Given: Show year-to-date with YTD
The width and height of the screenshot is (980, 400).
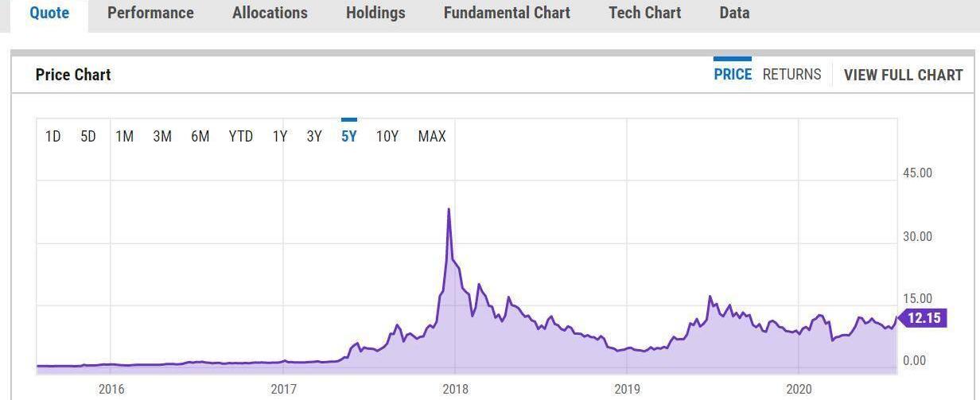Looking at the screenshot, I should click(240, 137).
